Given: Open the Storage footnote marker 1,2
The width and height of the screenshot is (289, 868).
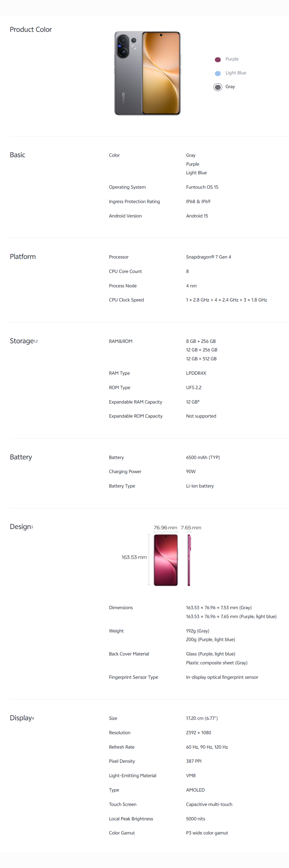Looking at the screenshot, I should [36, 341].
